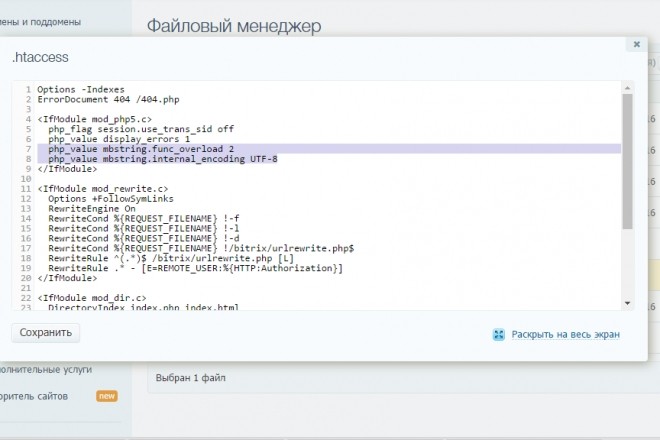Viewport: 660px width, 440px height.
Task: Click the "<IfModule mod_rewrite.c>" line
Action: coord(103,189)
